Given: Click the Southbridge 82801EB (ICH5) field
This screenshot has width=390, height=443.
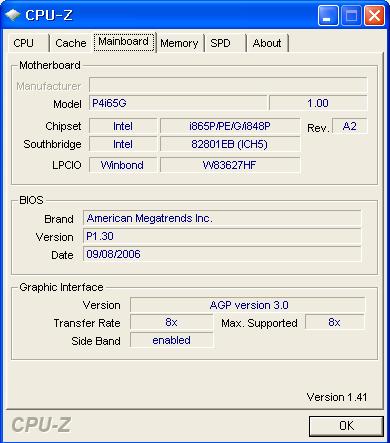Looking at the screenshot, I should [230, 144].
